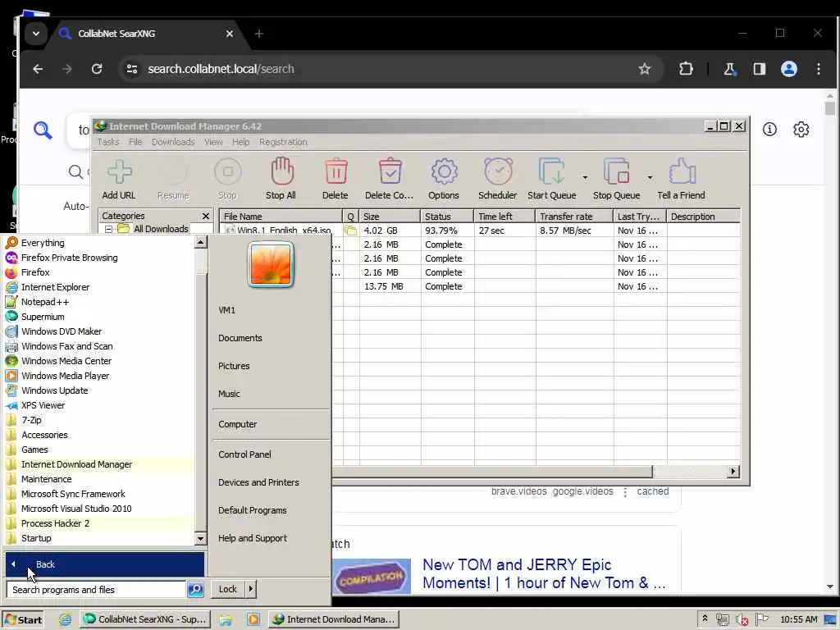Expand the Games folder
The image size is (840, 630).
tap(99, 450)
